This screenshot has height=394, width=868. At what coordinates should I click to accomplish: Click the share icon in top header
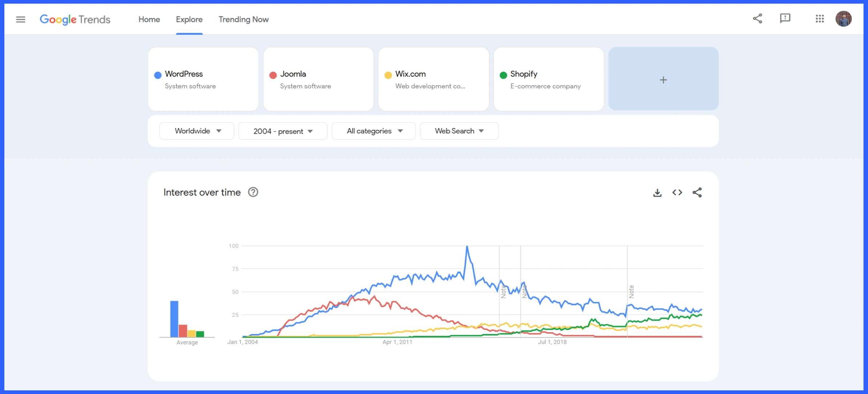(x=758, y=19)
